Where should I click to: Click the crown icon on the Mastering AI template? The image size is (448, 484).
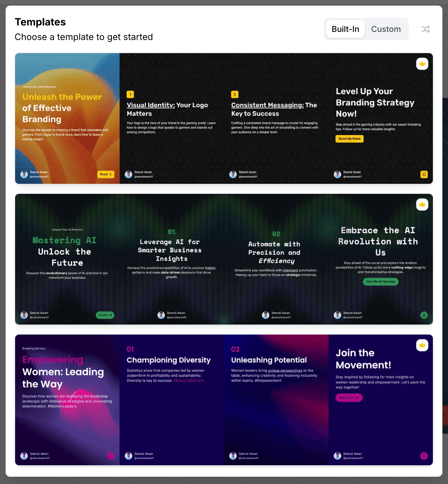422,205
